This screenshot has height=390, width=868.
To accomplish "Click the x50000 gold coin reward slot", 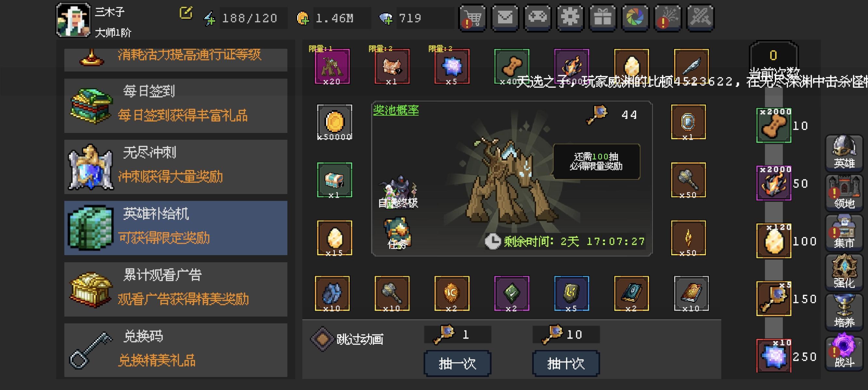I will point(334,122).
